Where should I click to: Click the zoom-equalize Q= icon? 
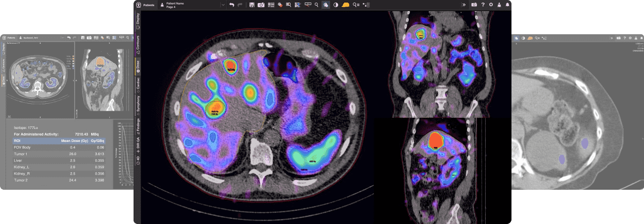[x=356, y=5]
